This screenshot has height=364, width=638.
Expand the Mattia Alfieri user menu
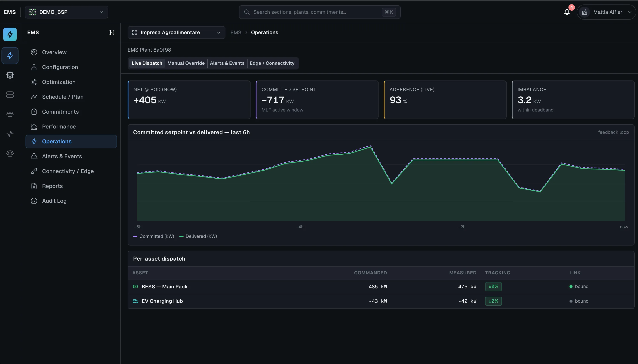pos(606,12)
